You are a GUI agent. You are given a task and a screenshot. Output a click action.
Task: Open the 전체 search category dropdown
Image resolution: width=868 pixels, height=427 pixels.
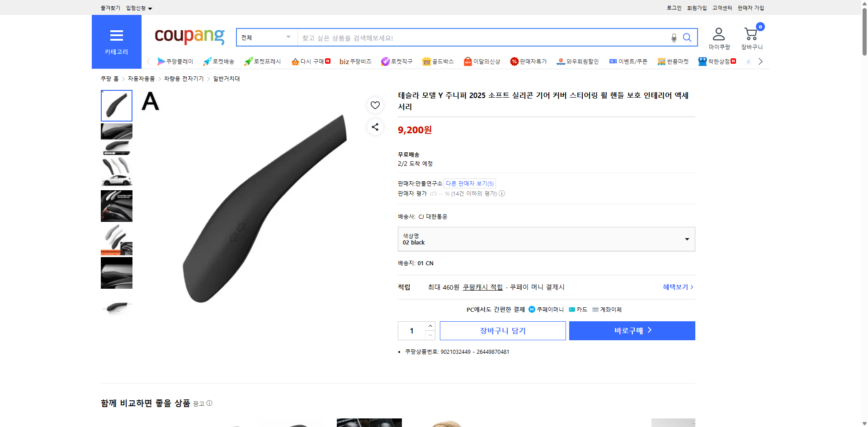(266, 38)
